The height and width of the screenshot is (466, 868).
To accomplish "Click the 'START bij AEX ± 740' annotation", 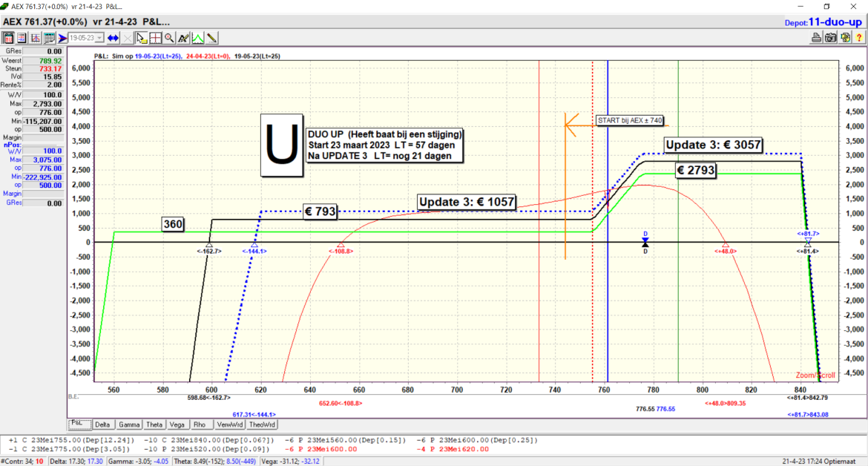I will point(629,121).
